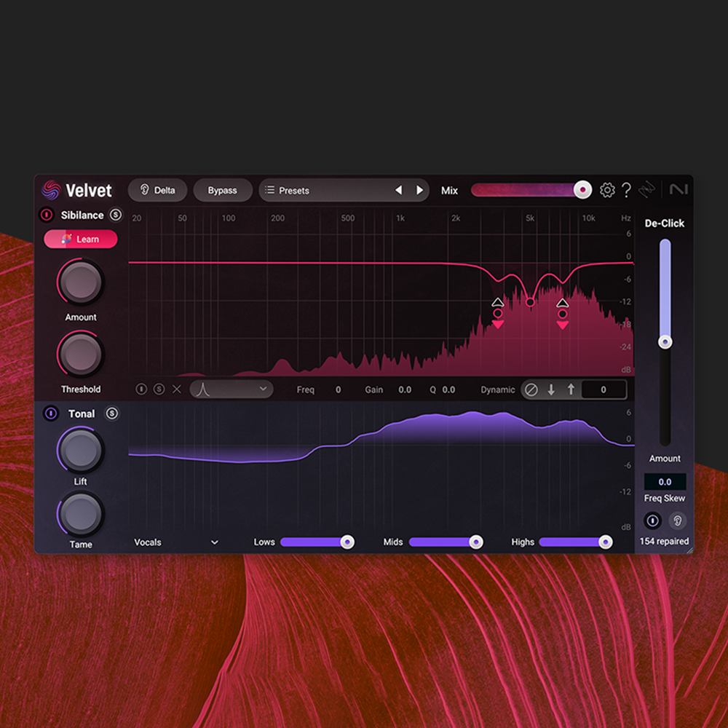Toggle the De-Click module power
The image size is (728, 728).
652,521
